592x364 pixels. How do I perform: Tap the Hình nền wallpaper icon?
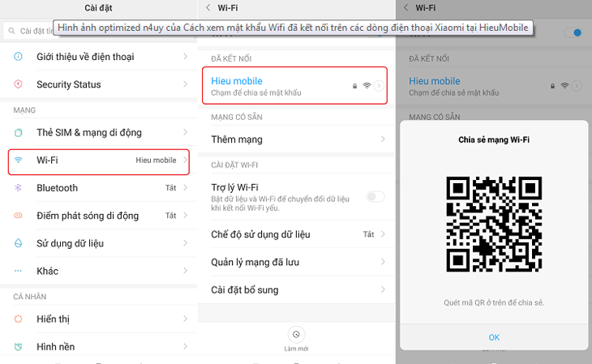click(x=18, y=347)
